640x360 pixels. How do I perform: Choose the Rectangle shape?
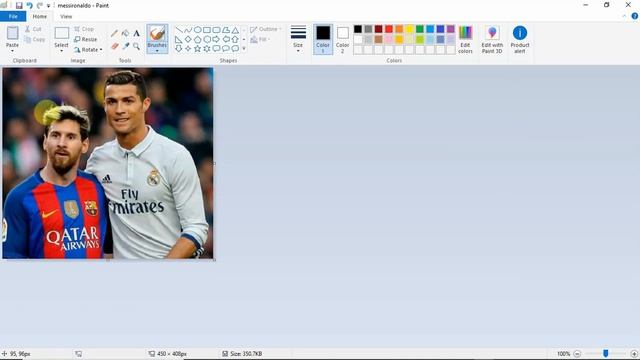[x=207, y=30]
